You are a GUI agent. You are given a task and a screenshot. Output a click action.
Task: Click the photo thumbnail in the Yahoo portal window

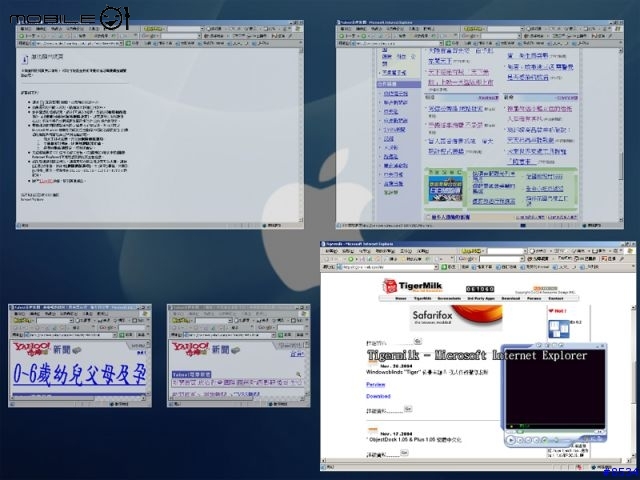tap(445, 189)
